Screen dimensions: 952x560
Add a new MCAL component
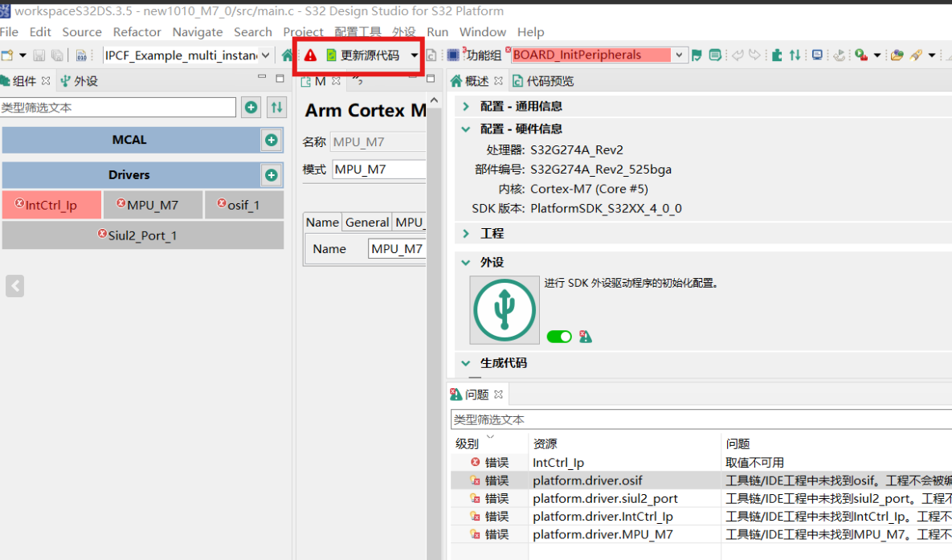(272, 140)
